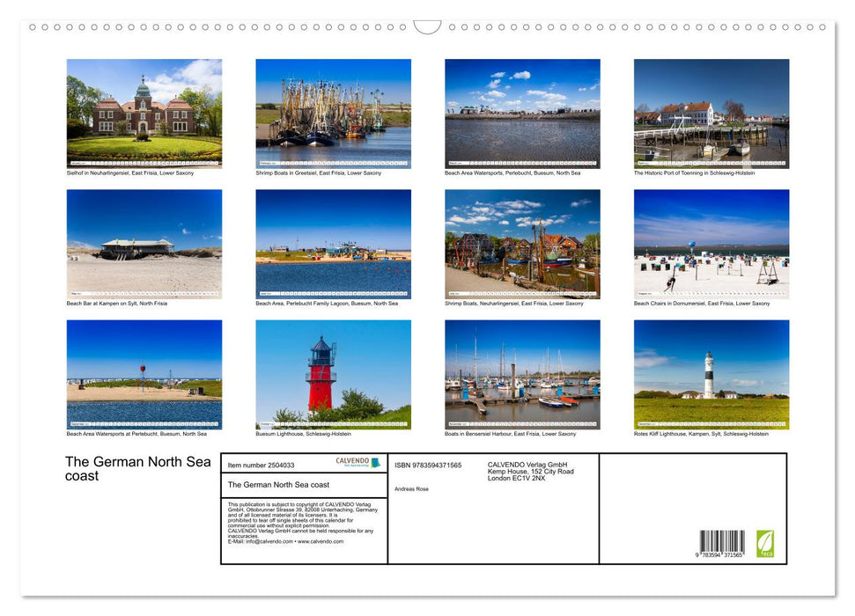Click the wall-hanging notch at calendar top
Viewport: 855px width, 616px height.
click(x=428, y=26)
